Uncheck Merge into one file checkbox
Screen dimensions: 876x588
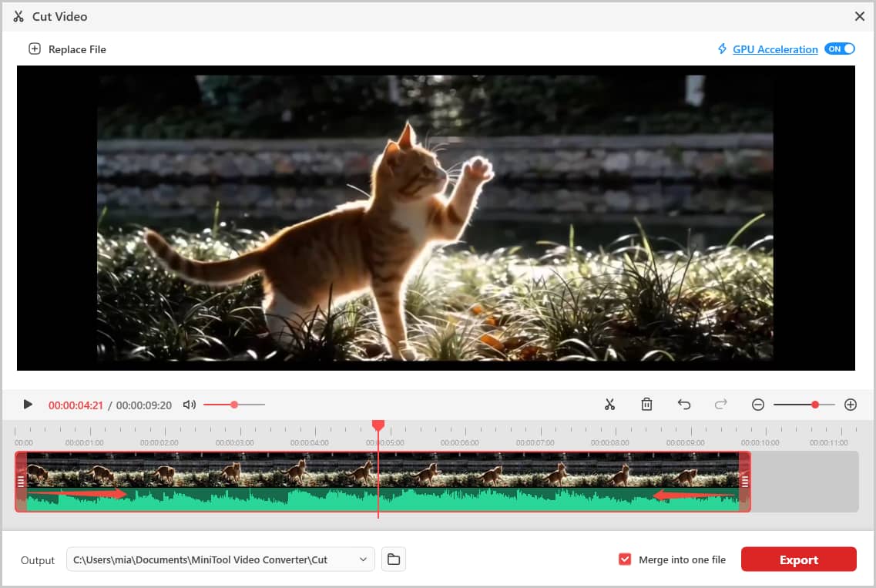[625, 559]
